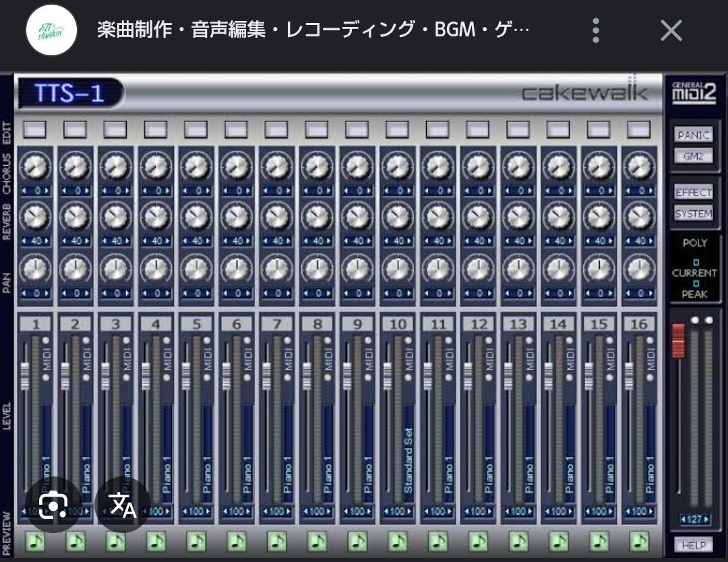
Task: Open the ETT rhythm site logo
Action: pyautogui.click(x=51, y=30)
